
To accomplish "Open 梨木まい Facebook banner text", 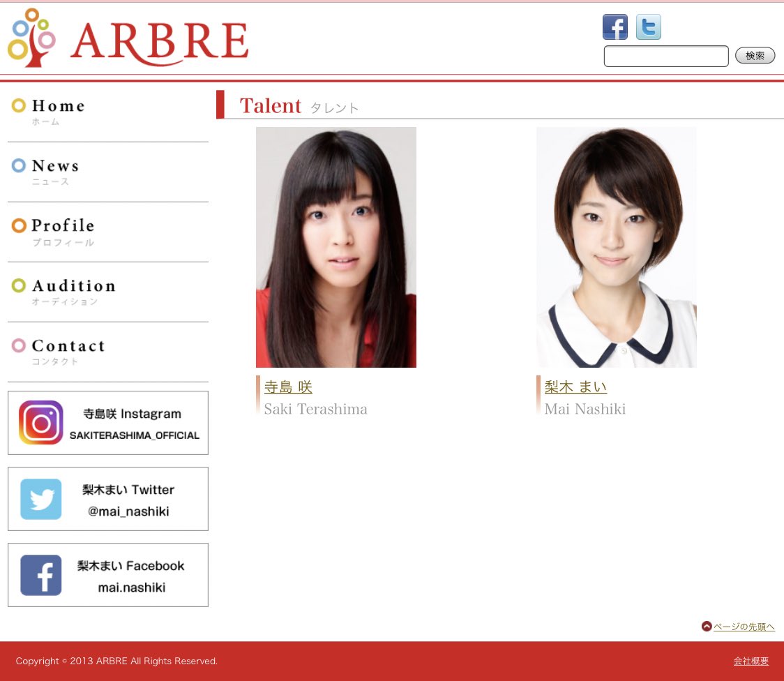I will (x=131, y=576).
